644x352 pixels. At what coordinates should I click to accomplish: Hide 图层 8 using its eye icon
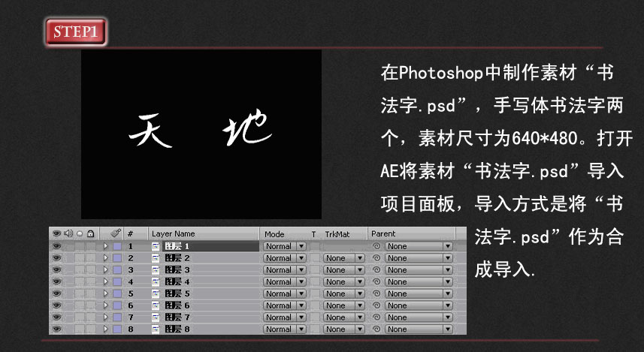56,329
